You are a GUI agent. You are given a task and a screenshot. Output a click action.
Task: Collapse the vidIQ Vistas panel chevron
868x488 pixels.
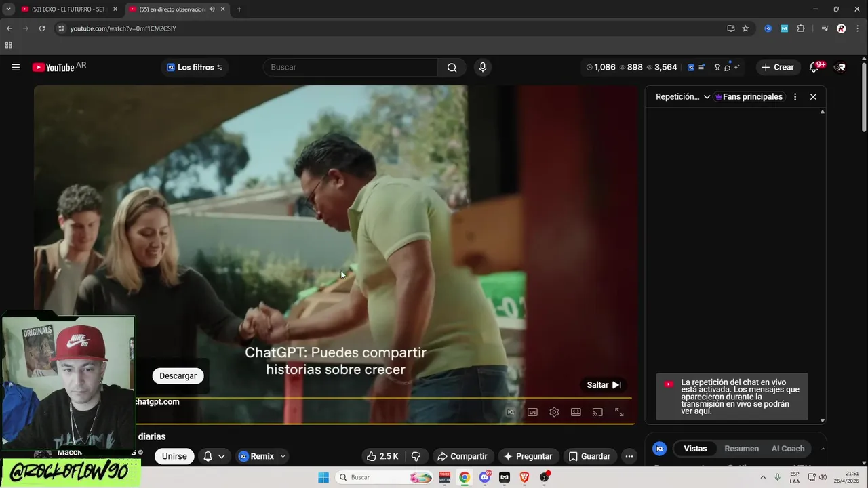pos(823,449)
